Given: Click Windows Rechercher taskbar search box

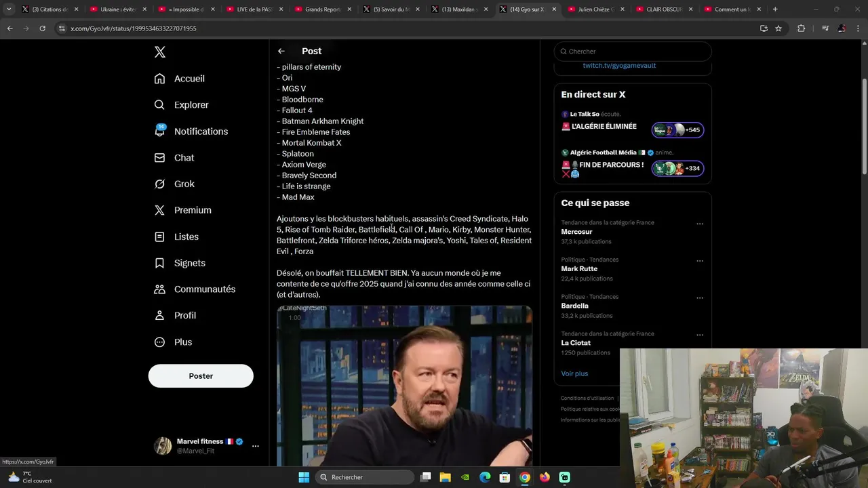Looking at the screenshot, I should pyautogui.click(x=365, y=477).
